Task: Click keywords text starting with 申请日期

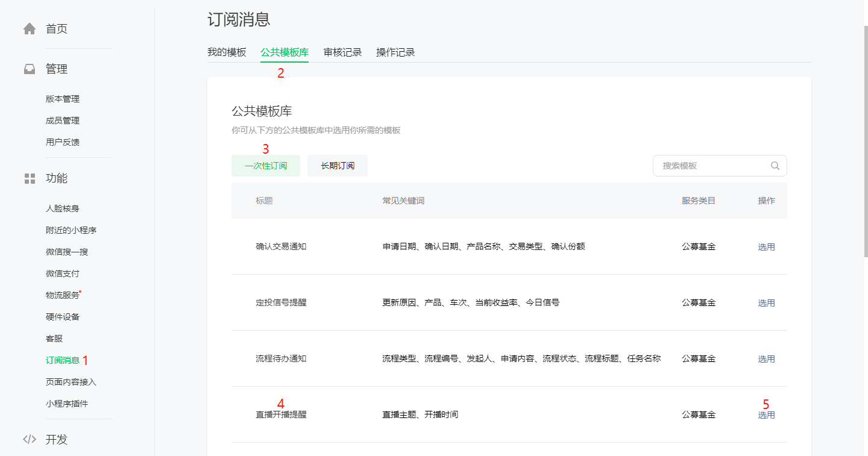Action: [483, 246]
